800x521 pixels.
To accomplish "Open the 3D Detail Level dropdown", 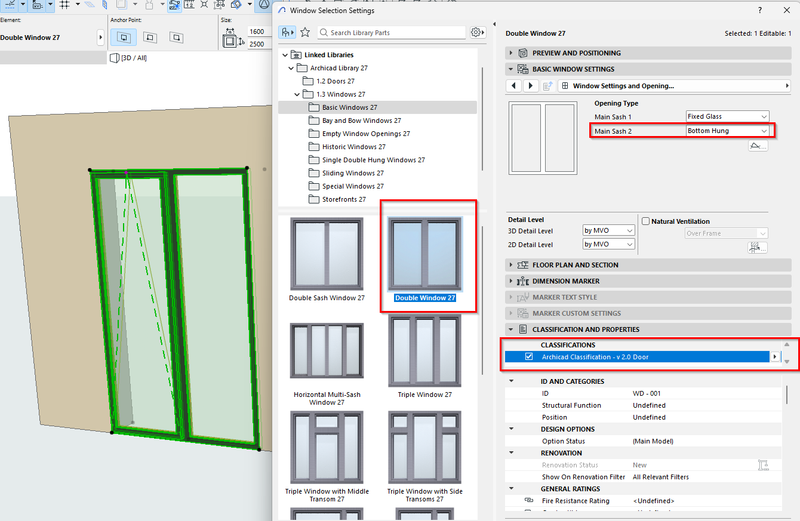I will click(x=608, y=231).
